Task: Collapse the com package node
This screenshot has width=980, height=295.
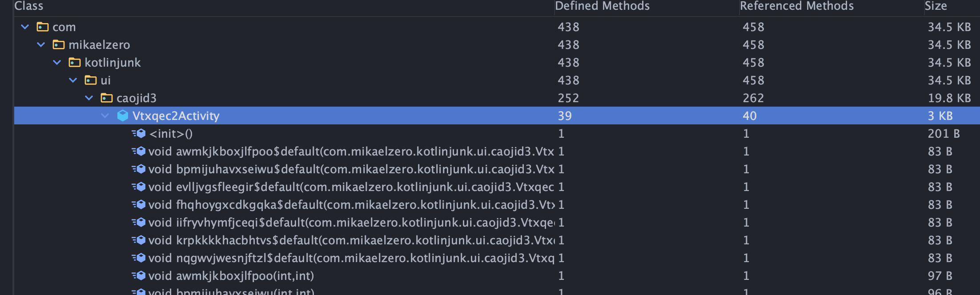Action: 25,27
